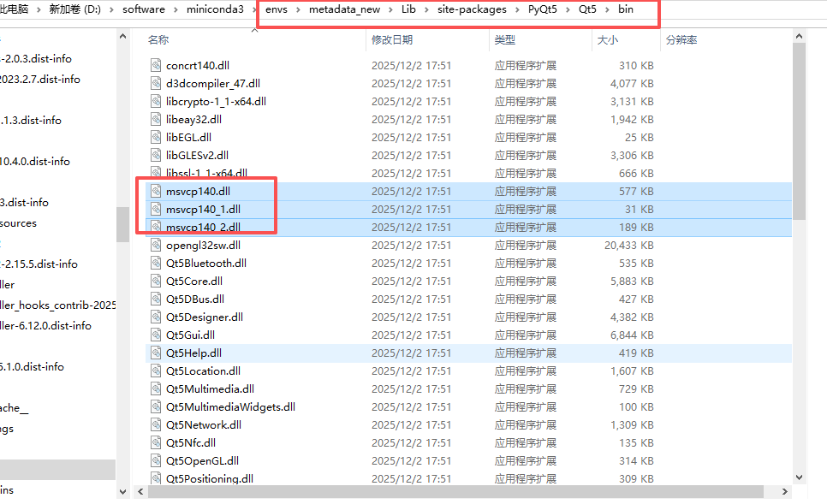
Task: Expand chevron after Lib in address bar
Action: click(x=426, y=10)
